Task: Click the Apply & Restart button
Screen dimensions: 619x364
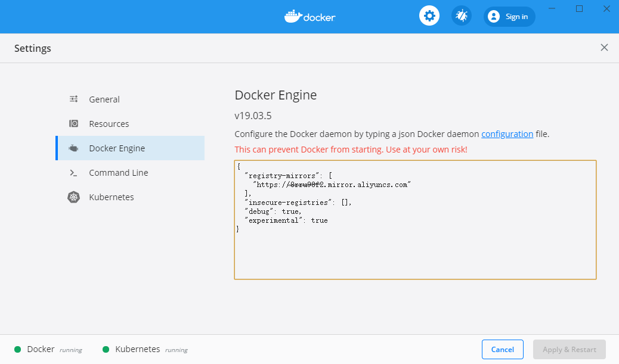Action: [570, 350]
